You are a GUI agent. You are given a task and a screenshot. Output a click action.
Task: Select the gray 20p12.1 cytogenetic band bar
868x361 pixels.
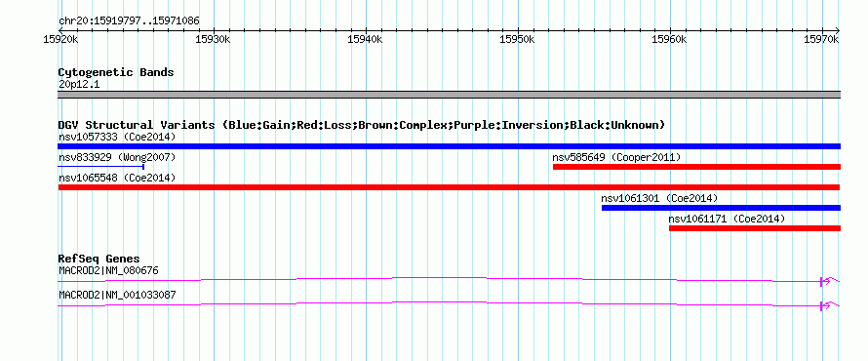click(449, 95)
